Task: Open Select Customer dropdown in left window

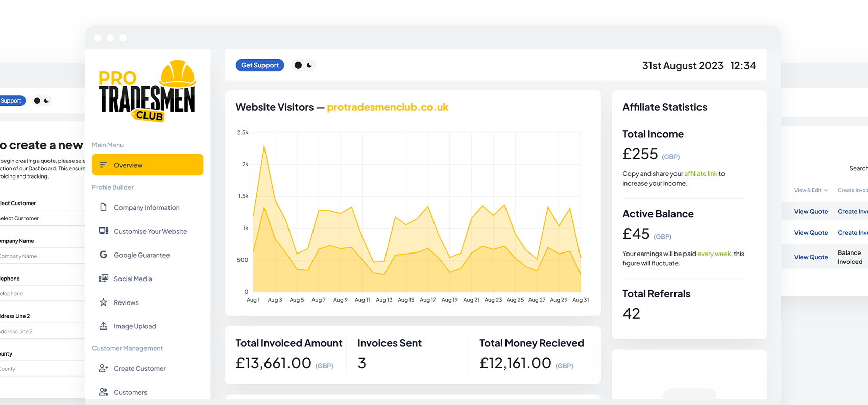Action: coord(42,218)
